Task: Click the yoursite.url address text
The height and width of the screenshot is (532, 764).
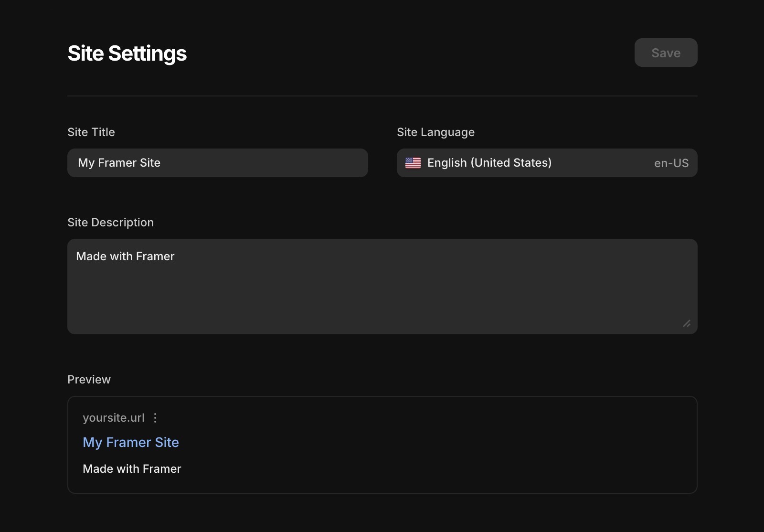Action: (x=114, y=418)
